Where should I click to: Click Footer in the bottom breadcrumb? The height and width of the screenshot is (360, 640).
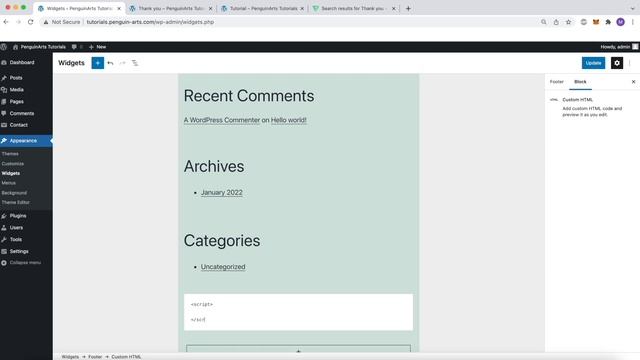point(95,357)
